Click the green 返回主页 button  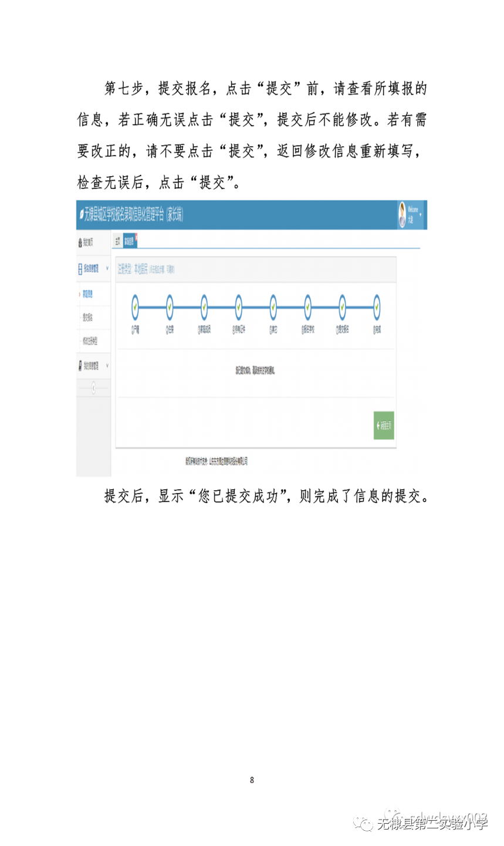[x=384, y=426]
